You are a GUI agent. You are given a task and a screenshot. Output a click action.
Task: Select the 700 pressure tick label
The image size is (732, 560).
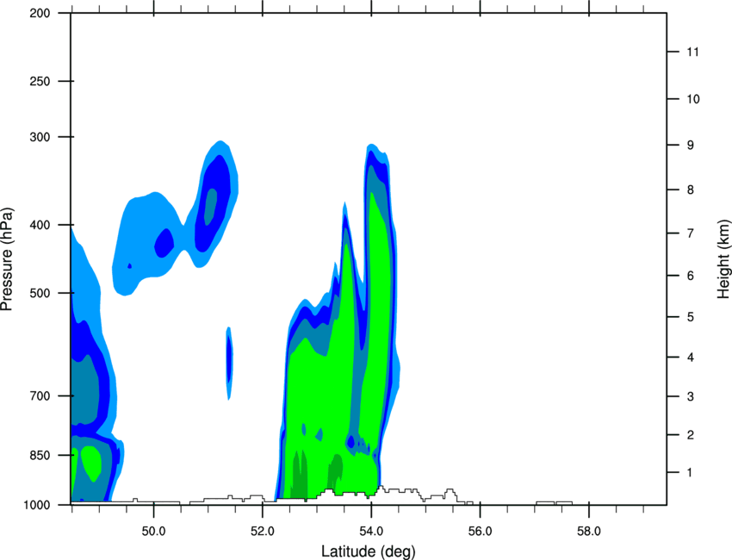click(40, 396)
